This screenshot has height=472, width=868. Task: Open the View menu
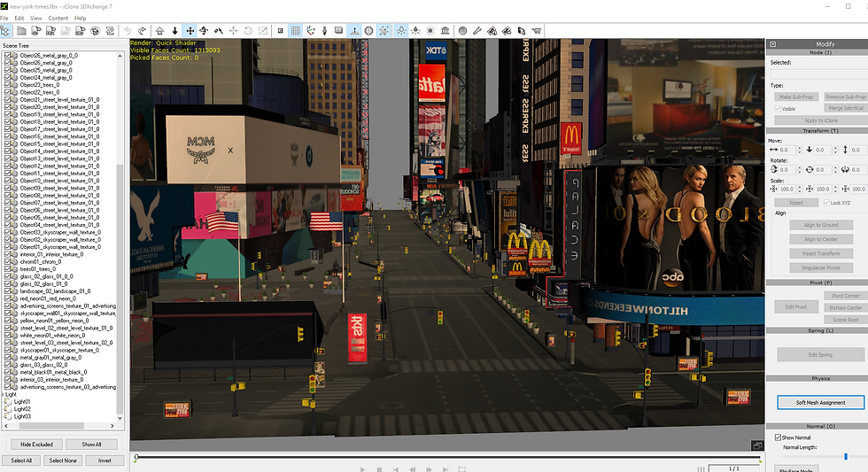click(x=36, y=19)
